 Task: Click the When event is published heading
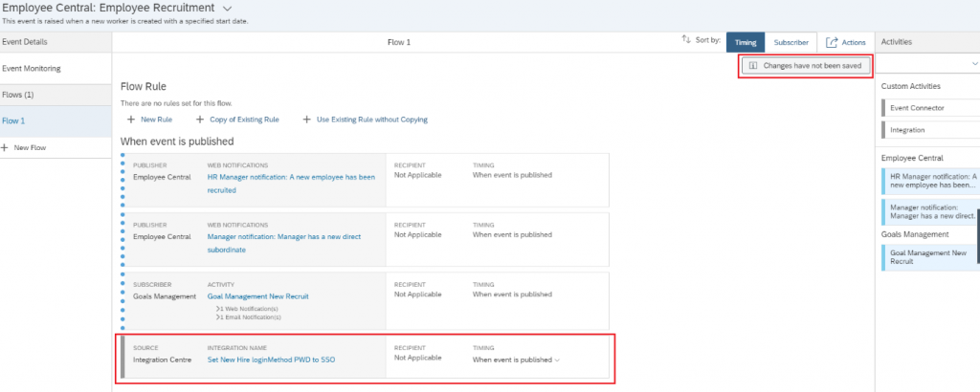177,142
